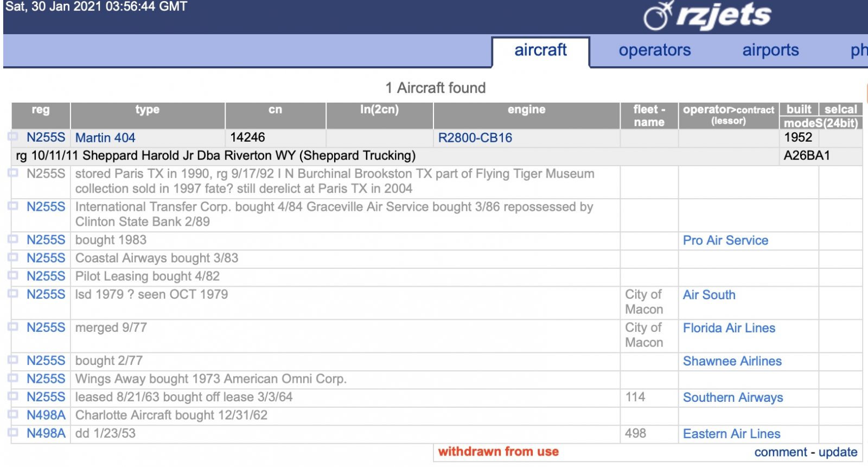The height and width of the screenshot is (467, 868).
Task: Click the 'selcal' column header
Action: pos(841,109)
